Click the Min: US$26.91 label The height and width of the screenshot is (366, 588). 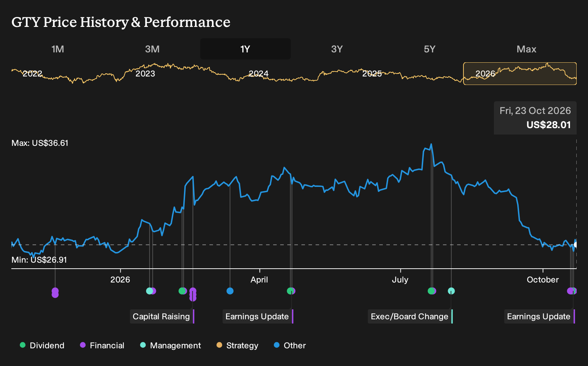point(39,260)
